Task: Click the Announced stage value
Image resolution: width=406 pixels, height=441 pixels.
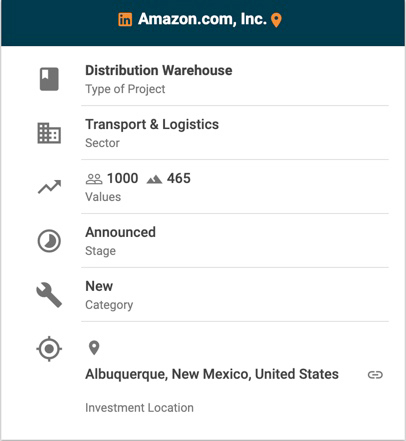Action: (120, 232)
